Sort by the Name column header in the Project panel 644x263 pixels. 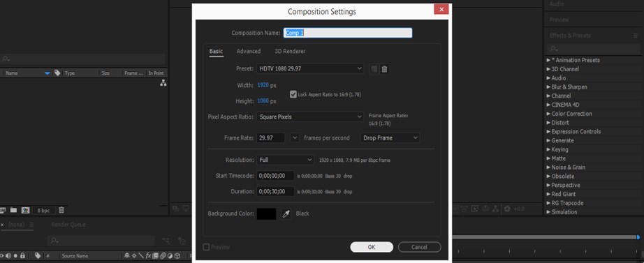coord(12,73)
